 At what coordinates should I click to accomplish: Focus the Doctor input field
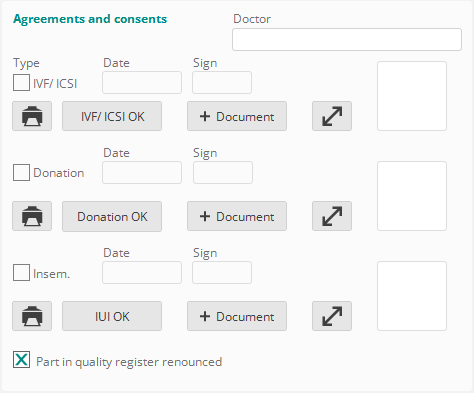click(347, 39)
